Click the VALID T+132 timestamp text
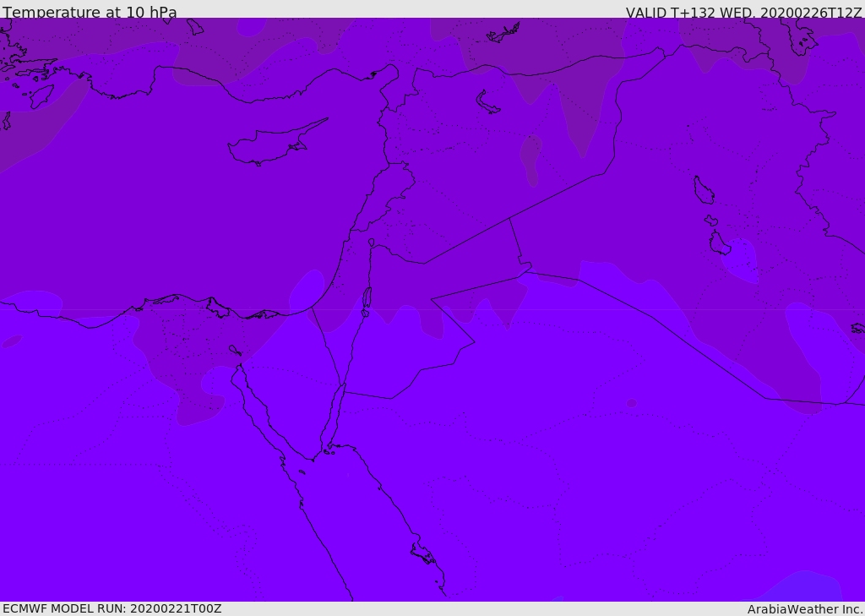Screen dimensions: 865x616 coord(743,13)
